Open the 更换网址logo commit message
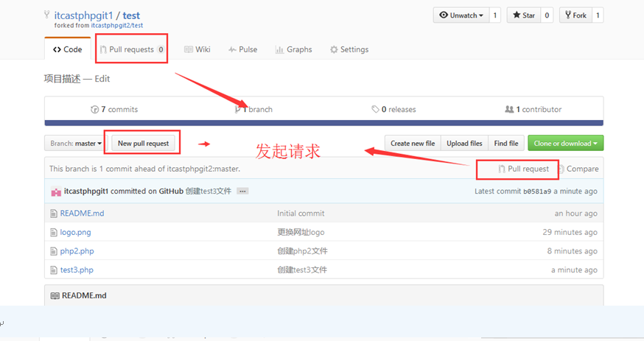The height and width of the screenshot is (341, 644). (x=301, y=232)
